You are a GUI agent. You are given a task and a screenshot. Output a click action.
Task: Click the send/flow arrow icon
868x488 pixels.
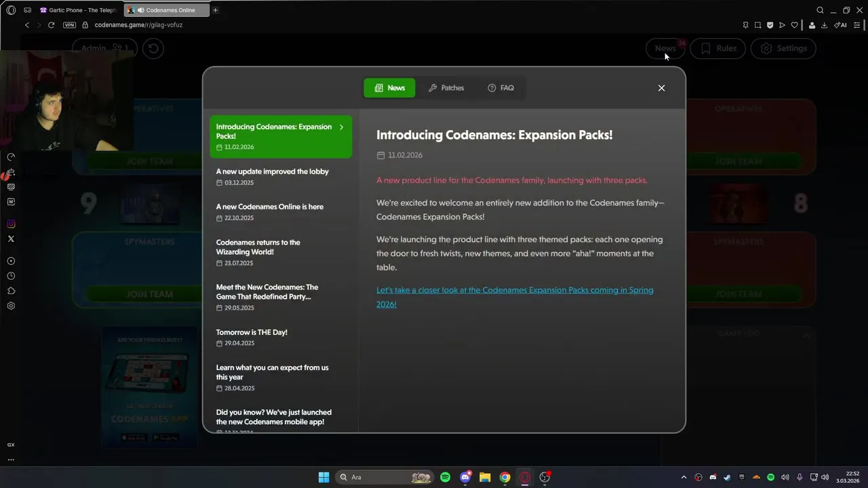point(782,25)
